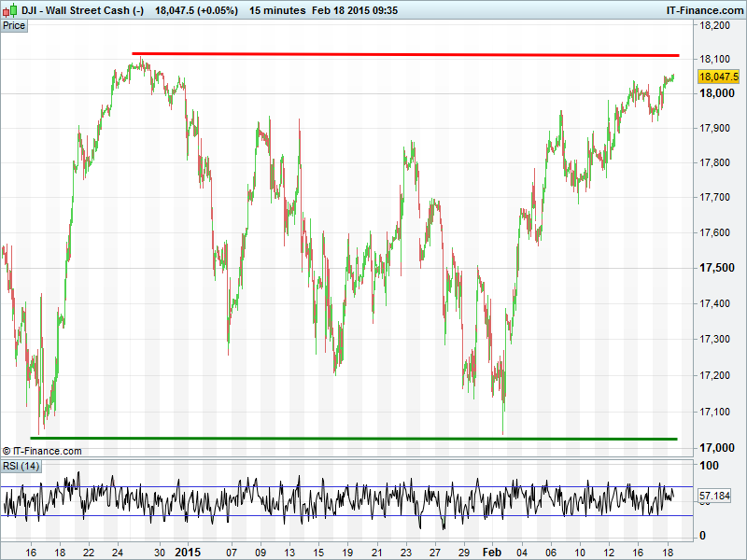Click the date label 27 on time axis
Image resolution: width=747 pixels, height=560 pixels.
tap(435, 553)
